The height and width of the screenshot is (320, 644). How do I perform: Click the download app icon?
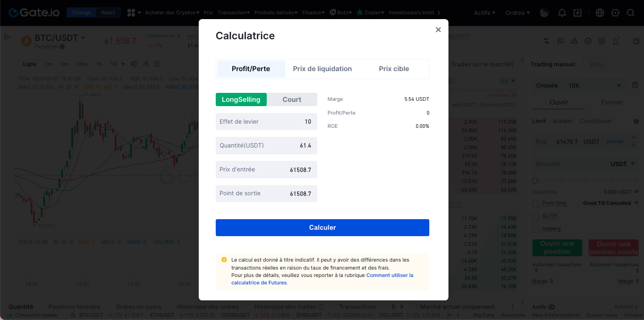[578, 13]
